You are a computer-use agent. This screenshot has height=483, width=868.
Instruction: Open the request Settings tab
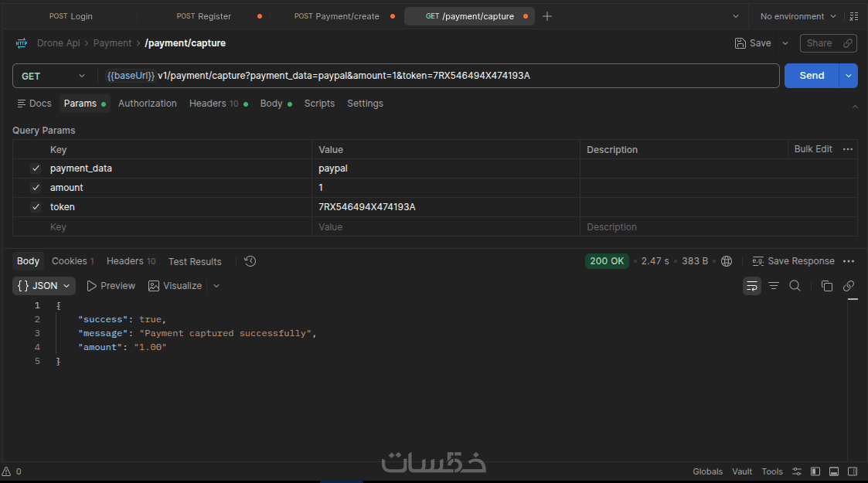tap(365, 104)
